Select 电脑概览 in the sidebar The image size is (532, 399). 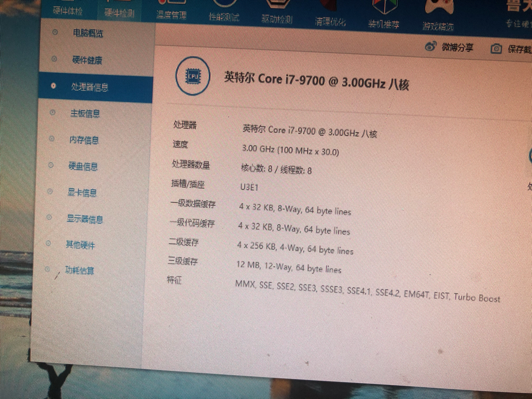click(88, 33)
